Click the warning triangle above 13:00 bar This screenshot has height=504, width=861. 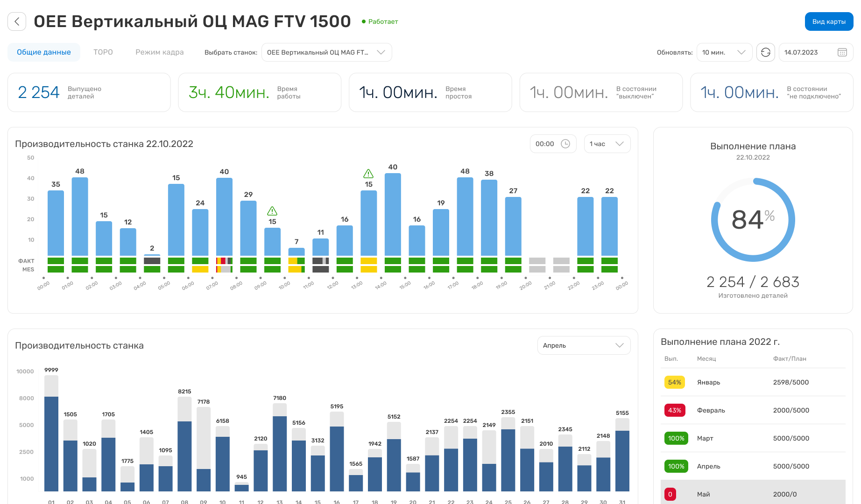[x=368, y=174]
